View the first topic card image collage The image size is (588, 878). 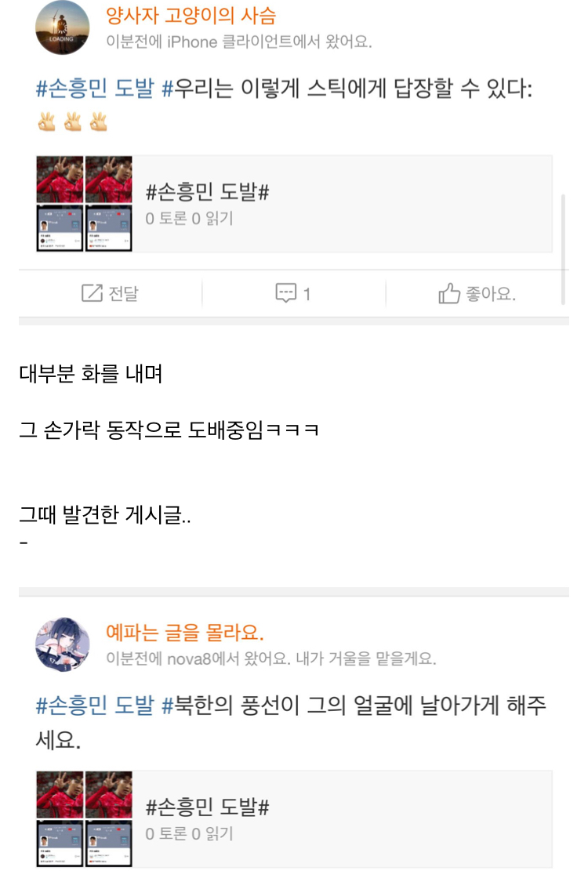(84, 204)
